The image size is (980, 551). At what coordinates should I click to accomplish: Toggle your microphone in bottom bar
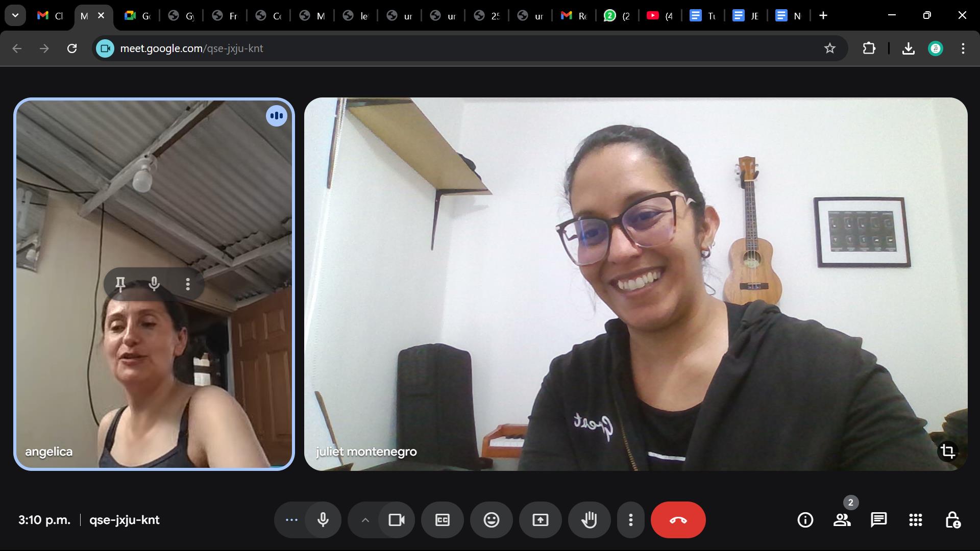[x=323, y=520]
